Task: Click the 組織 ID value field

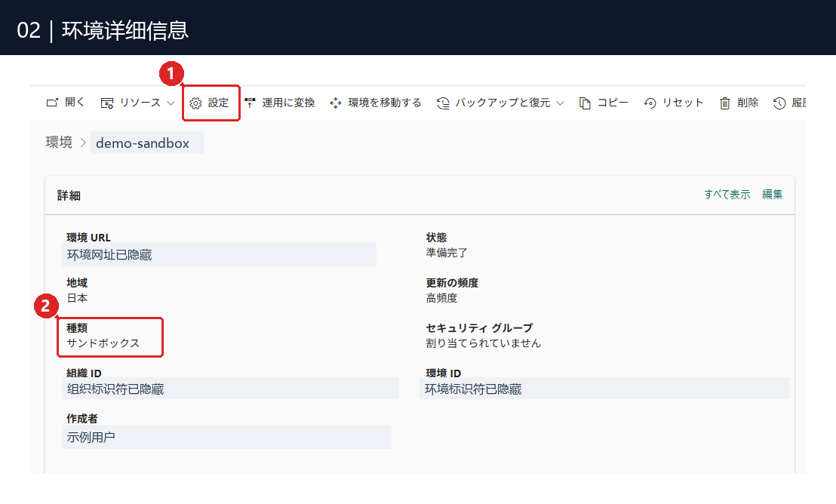Action: click(230, 389)
